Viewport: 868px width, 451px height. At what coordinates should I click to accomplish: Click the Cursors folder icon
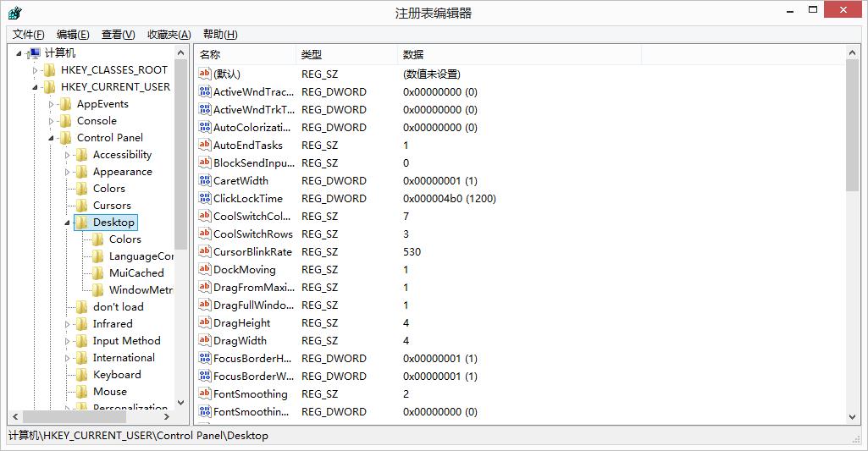[82, 206]
